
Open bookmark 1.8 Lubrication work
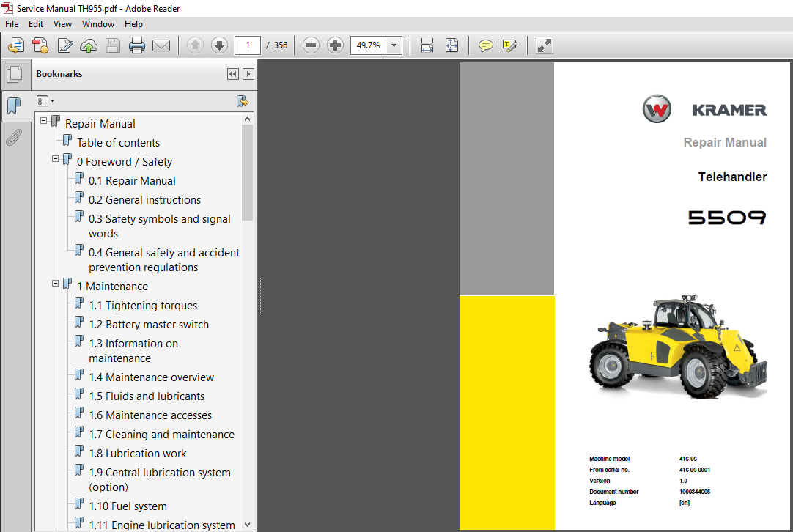(x=138, y=454)
